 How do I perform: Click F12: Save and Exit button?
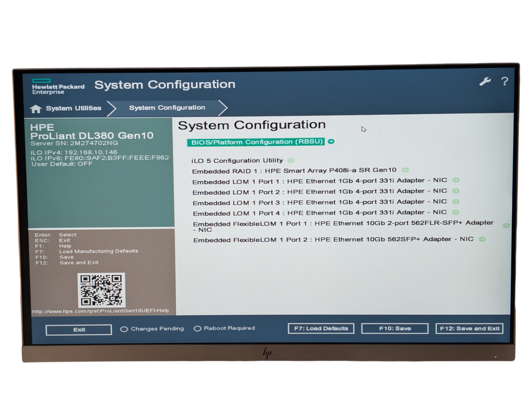470,328
